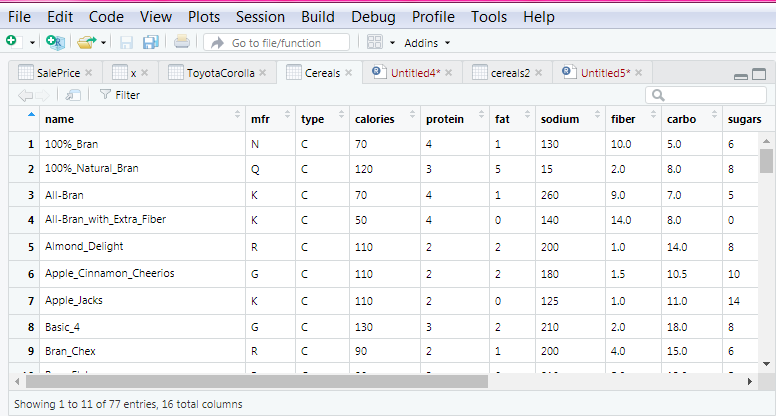Sort by the fat column header

(512, 119)
